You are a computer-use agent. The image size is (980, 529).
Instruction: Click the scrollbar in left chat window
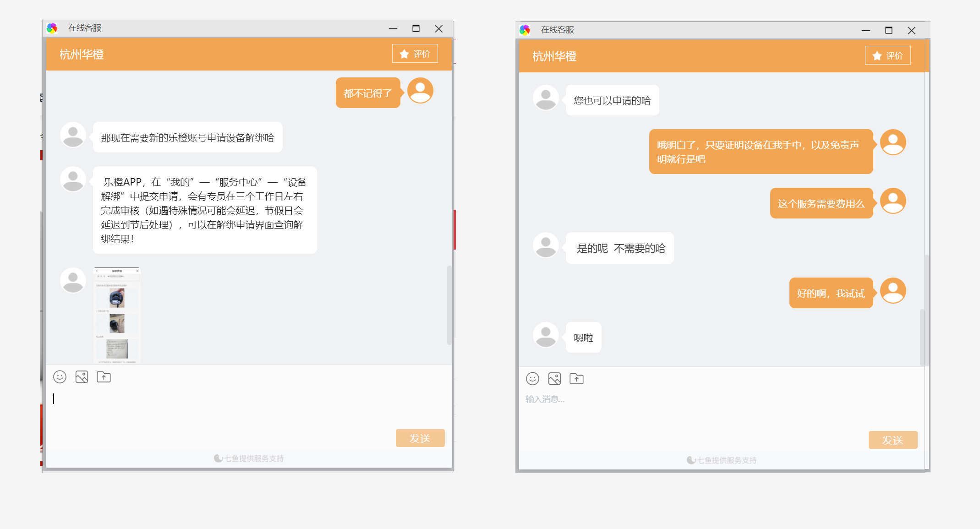click(449, 305)
